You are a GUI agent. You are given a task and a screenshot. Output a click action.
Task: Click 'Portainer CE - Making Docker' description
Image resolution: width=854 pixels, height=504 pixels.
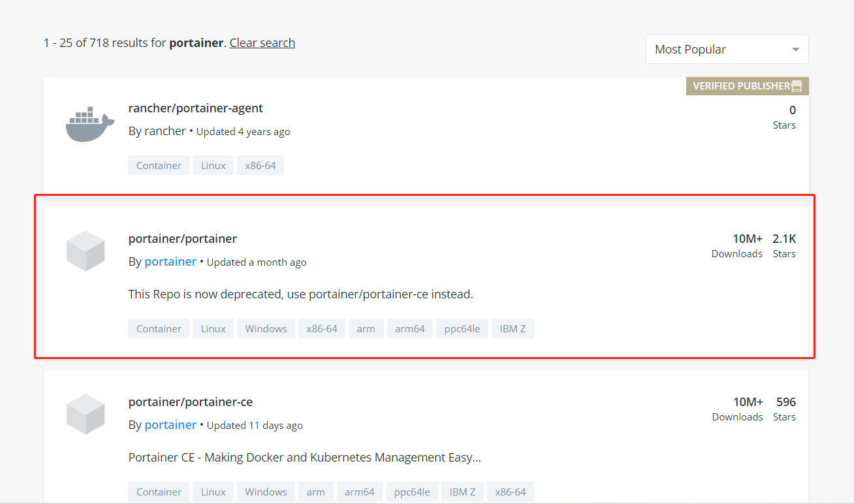coord(305,458)
